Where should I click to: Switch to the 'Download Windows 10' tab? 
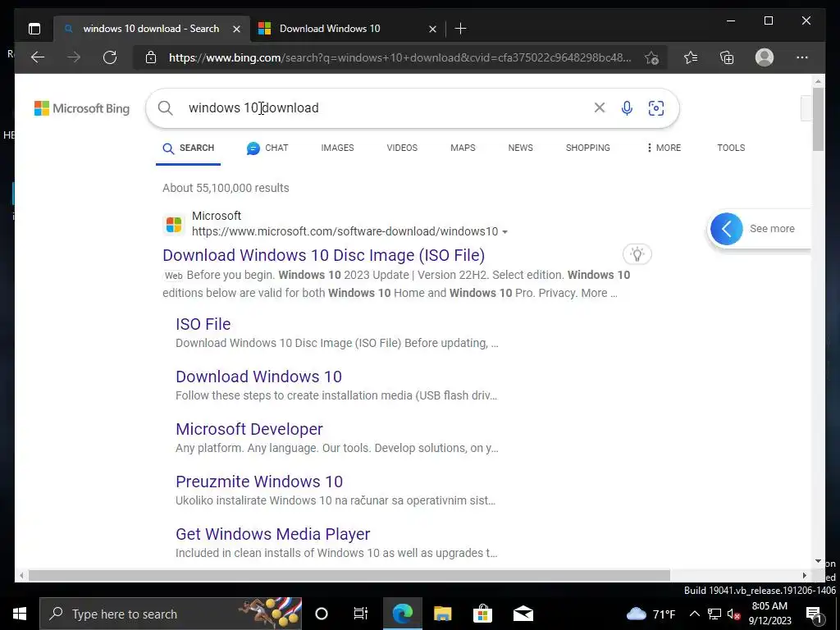click(347, 29)
